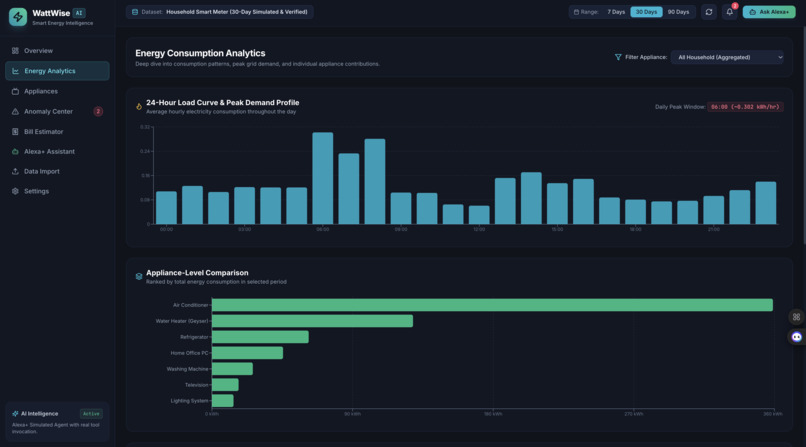Click the 06:00 peak bar in load curve

tap(322, 178)
